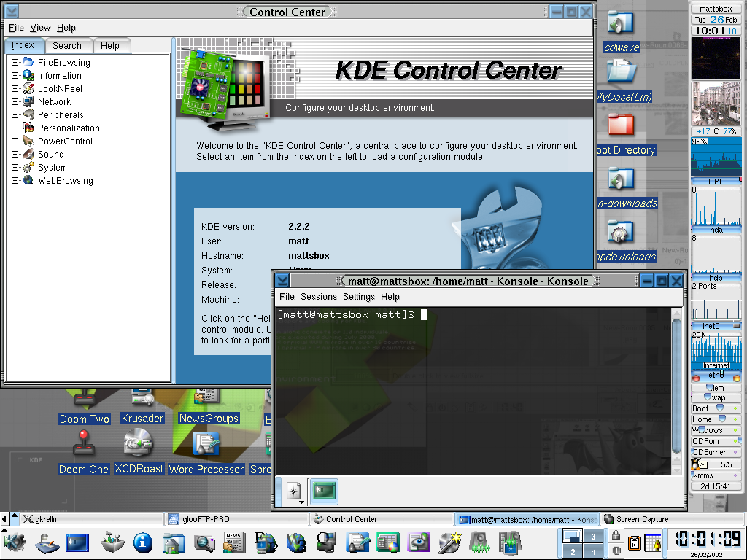
Task: Open NewsGroups desktop icon
Action: 209,406
